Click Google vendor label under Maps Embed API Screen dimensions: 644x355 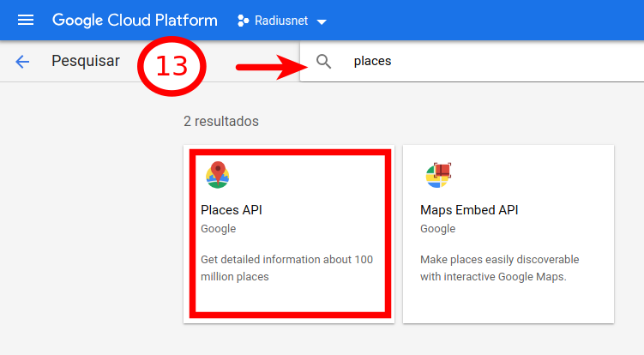(437, 229)
